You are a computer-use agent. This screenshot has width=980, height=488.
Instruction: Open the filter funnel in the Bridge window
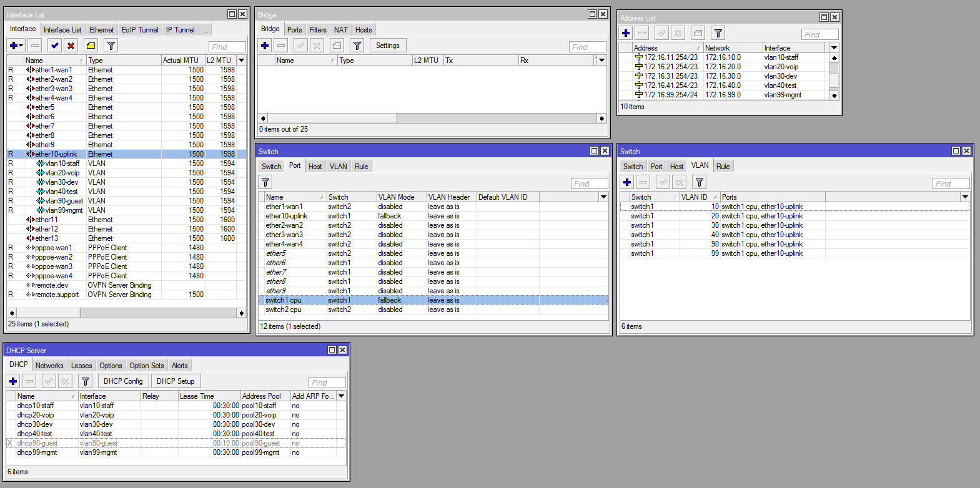coord(357,46)
